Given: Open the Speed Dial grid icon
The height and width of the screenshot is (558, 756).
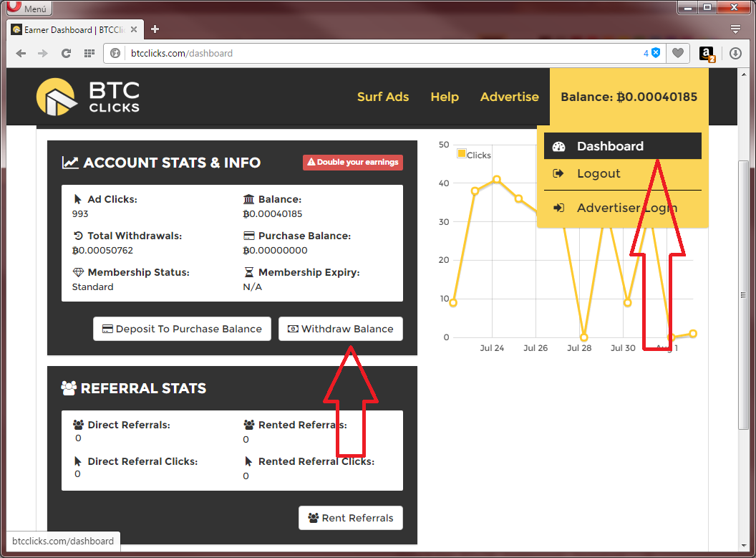Looking at the screenshot, I should (89, 53).
